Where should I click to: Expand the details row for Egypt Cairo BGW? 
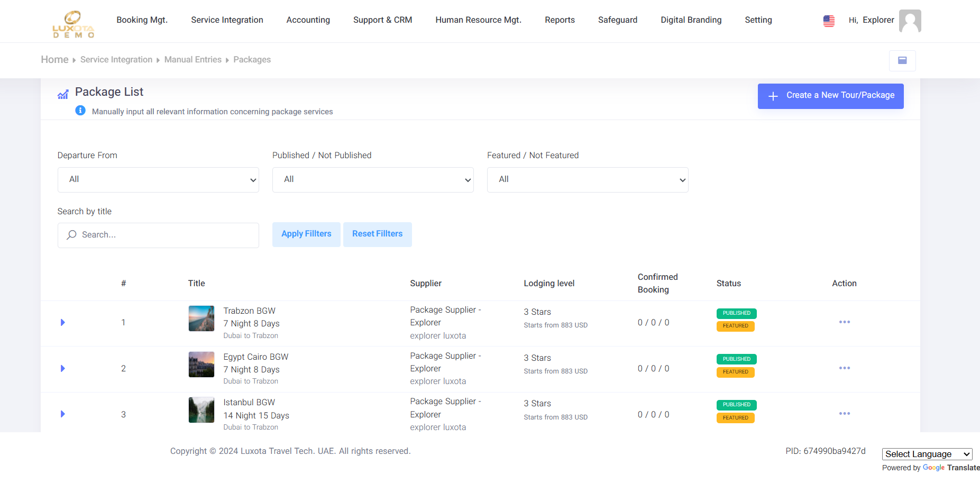click(62, 368)
